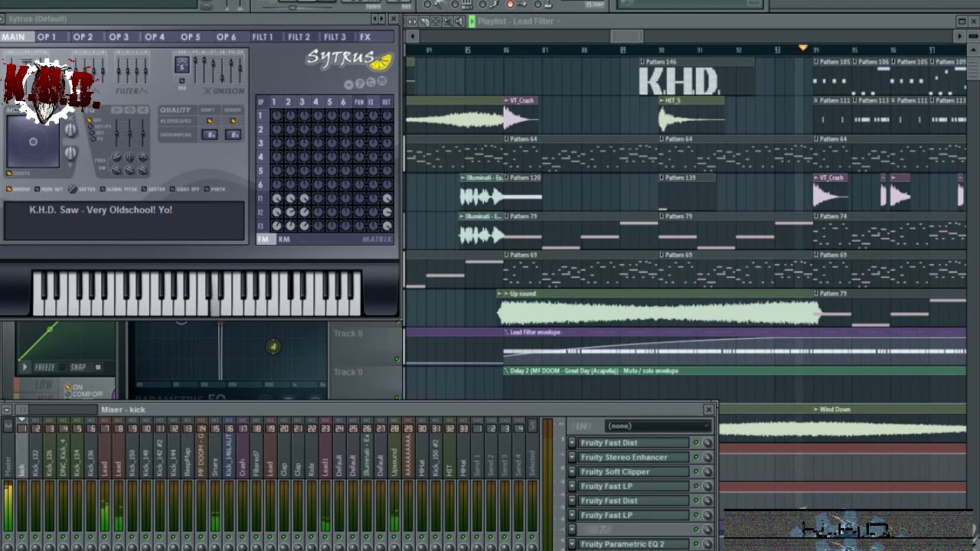
Task: Click the first Playlist toolbar tool icon
Action: [x=413, y=21]
